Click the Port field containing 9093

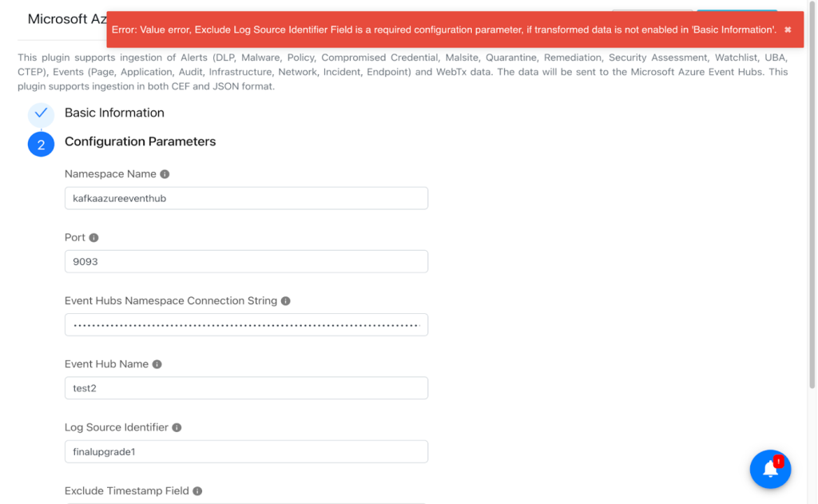246,261
